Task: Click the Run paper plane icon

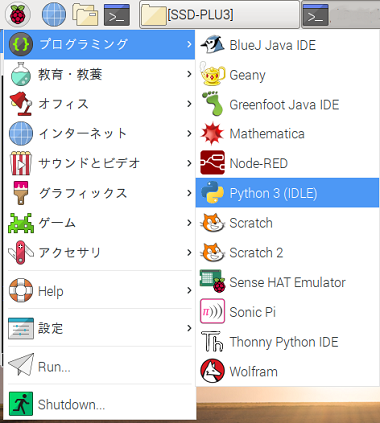Action: (x=21, y=365)
